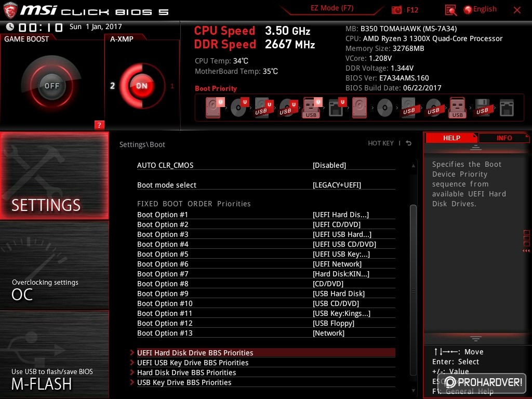This screenshot has width=532, height=399.
Task: Click the clock time display
Action: pos(41,27)
